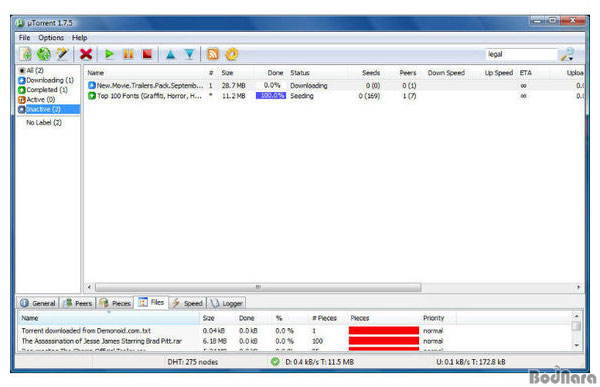
Task: Click the search field containing 'legal'
Action: (x=522, y=54)
